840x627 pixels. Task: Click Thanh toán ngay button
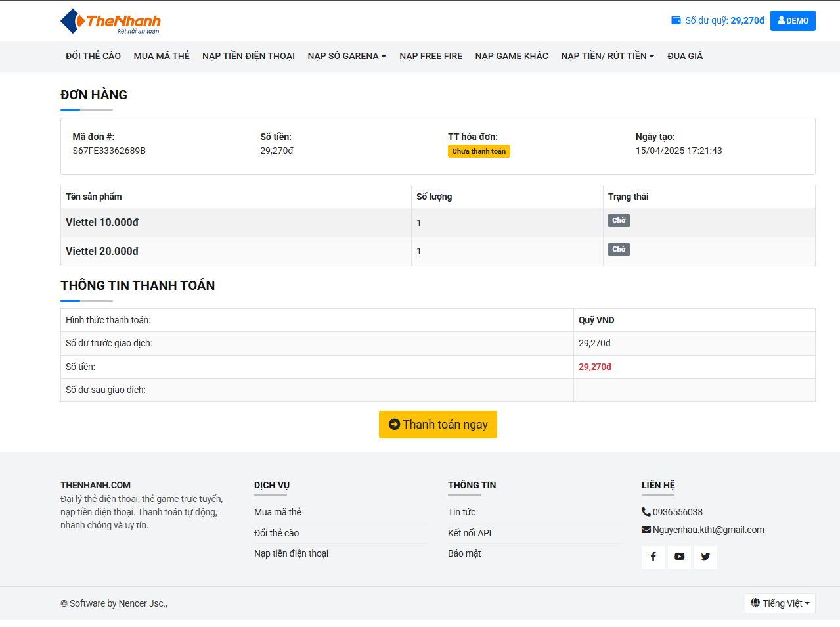tap(438, 425)
